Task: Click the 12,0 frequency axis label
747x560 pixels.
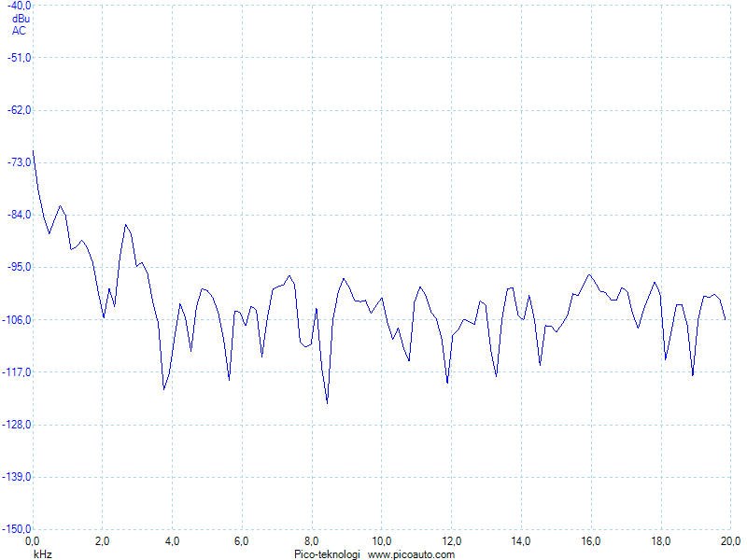Action: click(x=451, y=541)
